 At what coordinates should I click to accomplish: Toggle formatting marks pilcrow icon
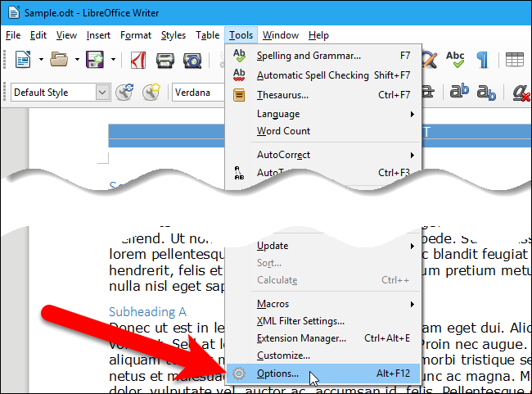[x=482, y=60]
